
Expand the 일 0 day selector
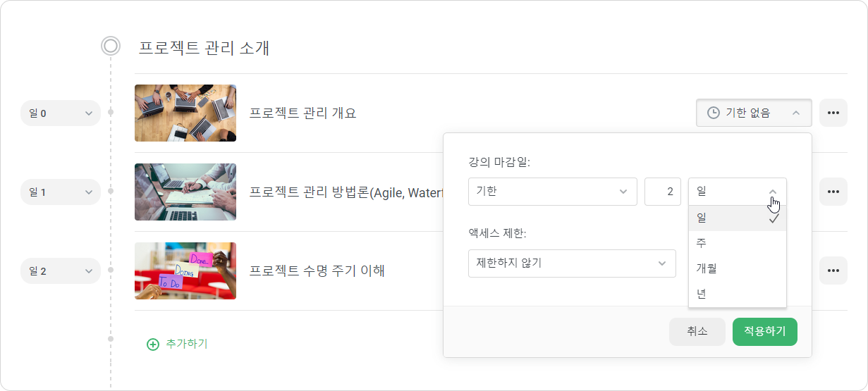coord(61,113)
